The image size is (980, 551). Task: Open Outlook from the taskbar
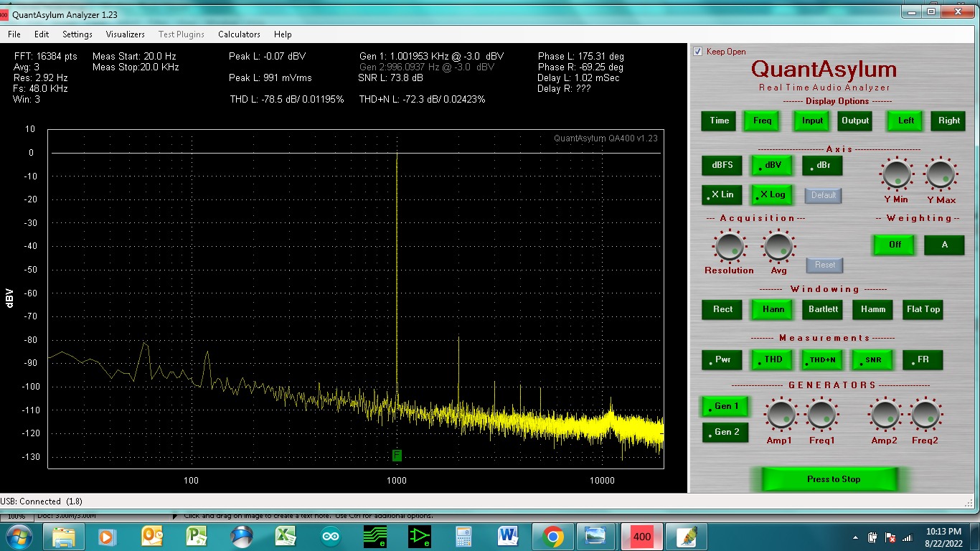[x=151, y=536]
